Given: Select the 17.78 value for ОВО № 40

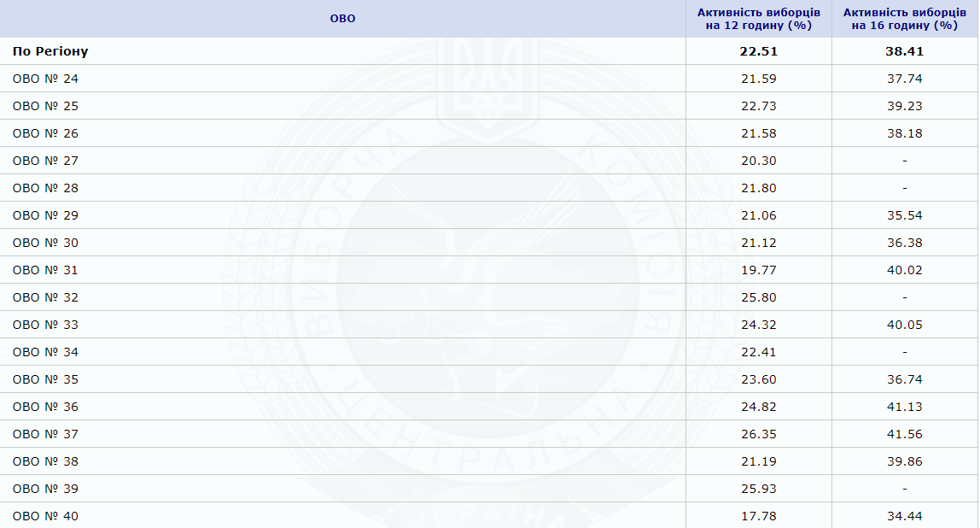Looking at the screenshot, I should click(759, 516).
